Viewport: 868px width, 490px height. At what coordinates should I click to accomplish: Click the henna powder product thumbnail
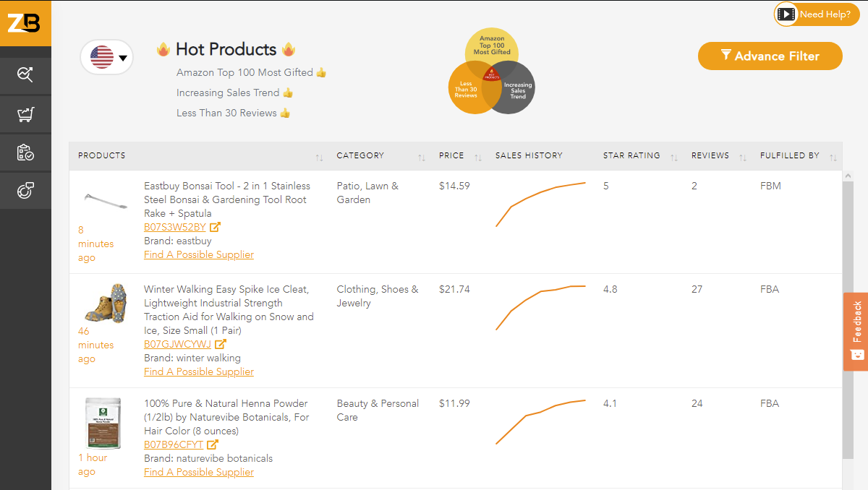tap(103, 424)
